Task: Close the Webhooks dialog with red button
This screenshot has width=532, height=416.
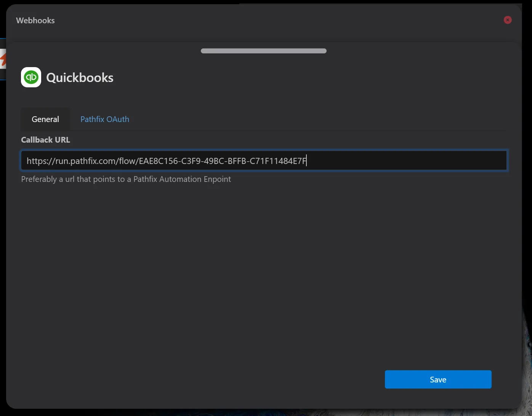Action: click(x=508, y=20)
